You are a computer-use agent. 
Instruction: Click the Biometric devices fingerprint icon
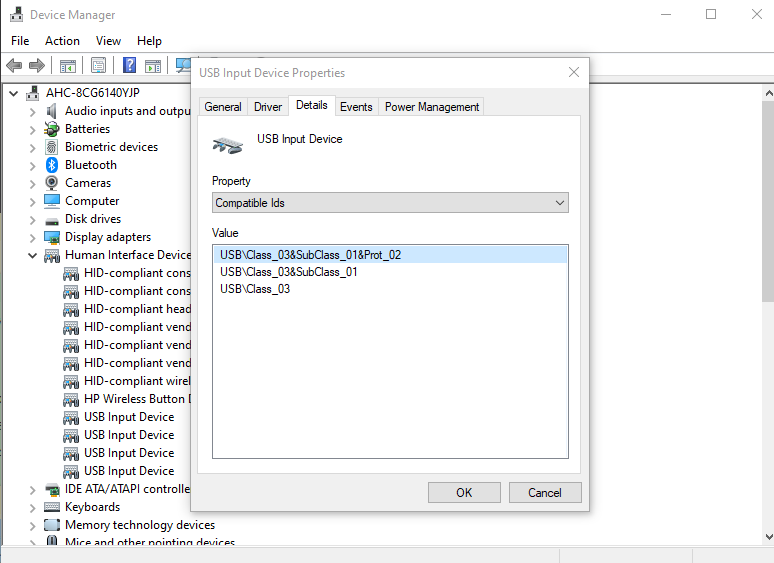click(52, 147)
